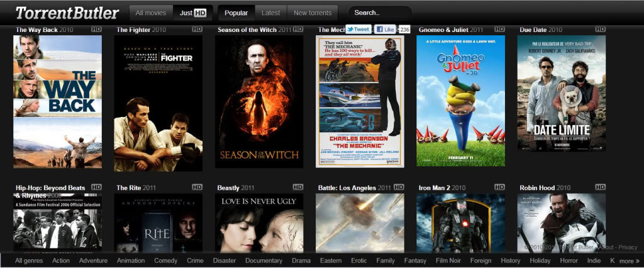Viewport: 644px width, 268px height.
Task: Select the Action genre
Action: pyautogui.click(x=61, y=260)
